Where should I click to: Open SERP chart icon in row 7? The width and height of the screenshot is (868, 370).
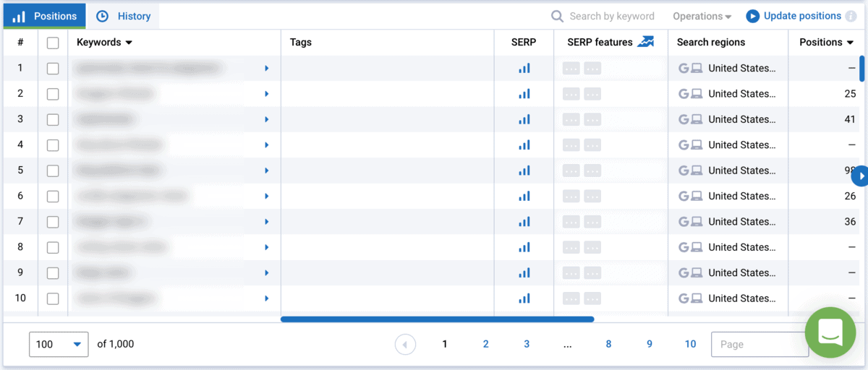pyautogui.click(x=524, y=222)
